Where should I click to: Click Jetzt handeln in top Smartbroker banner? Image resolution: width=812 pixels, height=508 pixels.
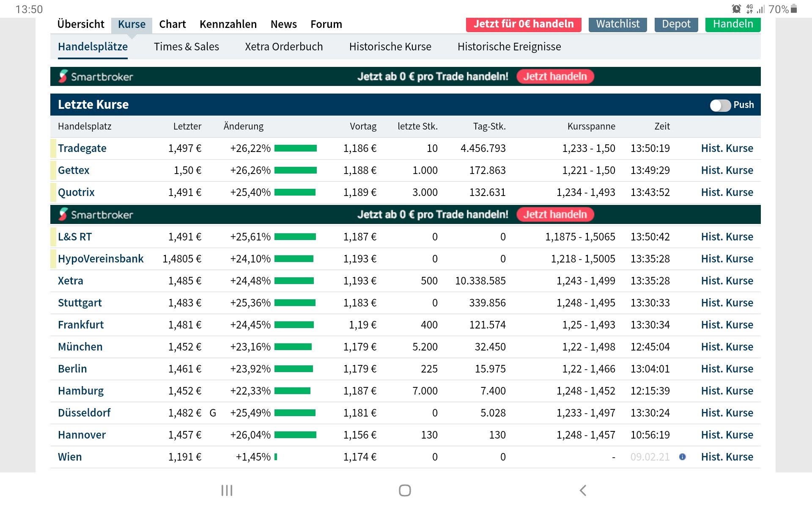click(555, 77)
